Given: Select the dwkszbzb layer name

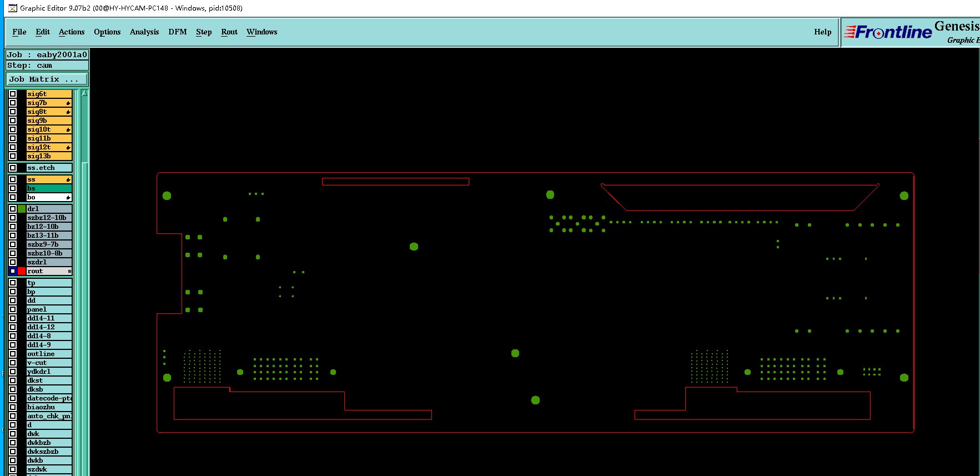Looking at the screenshot, I should click(x=49, y=452).
